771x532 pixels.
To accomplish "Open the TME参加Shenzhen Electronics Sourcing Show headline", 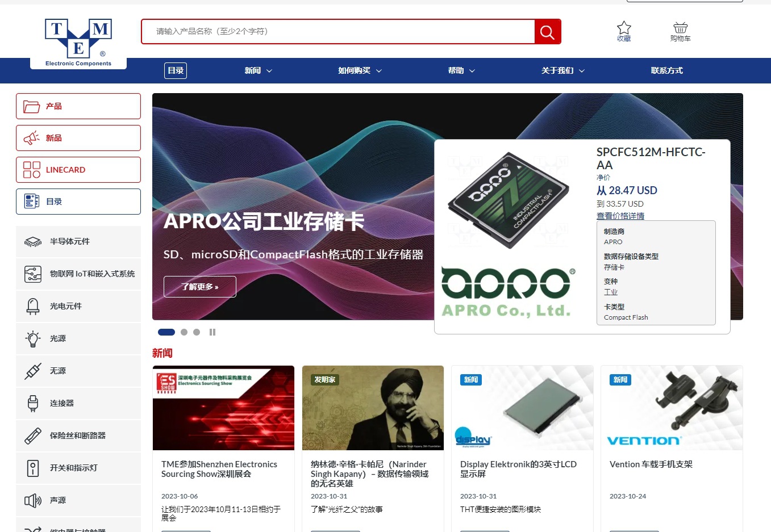I will (x=219, y=469).
